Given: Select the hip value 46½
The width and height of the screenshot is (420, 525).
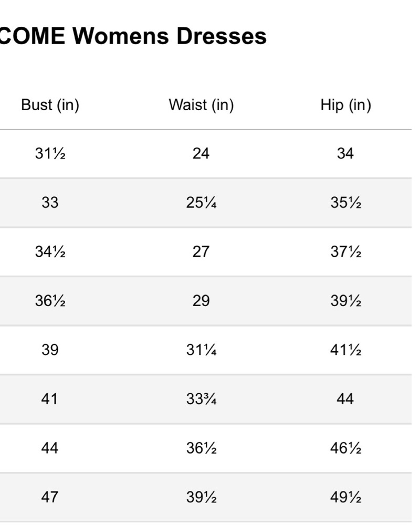Looking at the screenshot, I should (345, 448).
